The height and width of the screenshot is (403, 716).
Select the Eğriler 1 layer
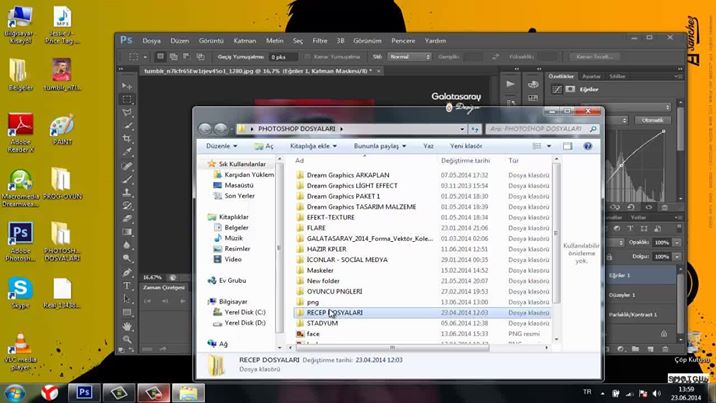[x=641, y=276]
